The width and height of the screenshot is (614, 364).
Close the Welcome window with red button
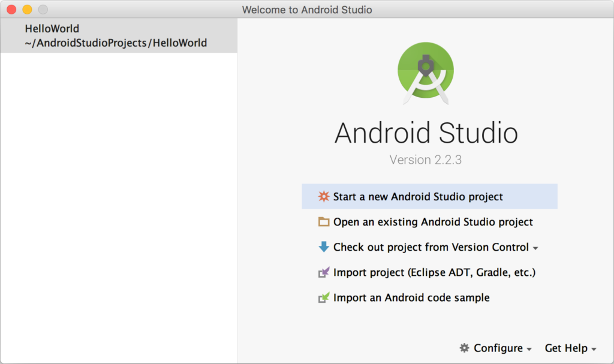tap(11, 10)
